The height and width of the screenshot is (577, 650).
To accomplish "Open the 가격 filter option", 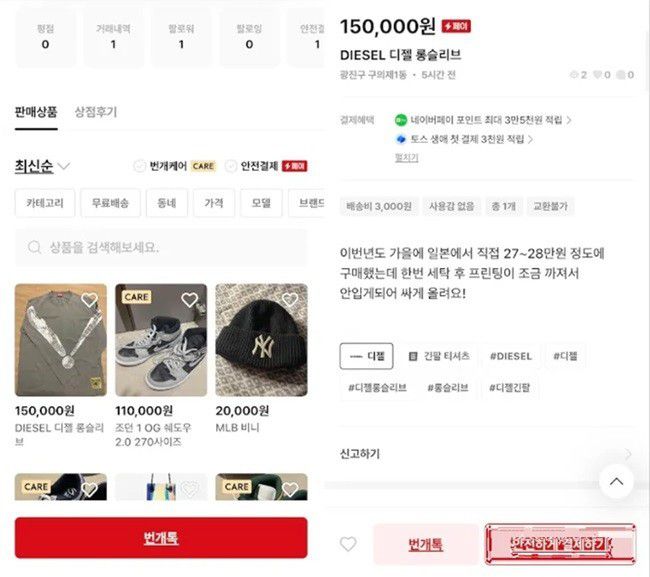I will (213, 203).
